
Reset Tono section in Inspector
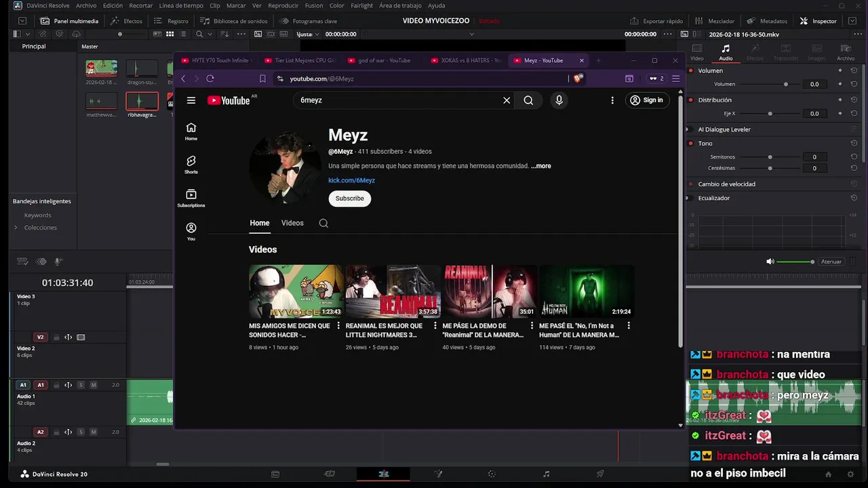tap(854, 143)
